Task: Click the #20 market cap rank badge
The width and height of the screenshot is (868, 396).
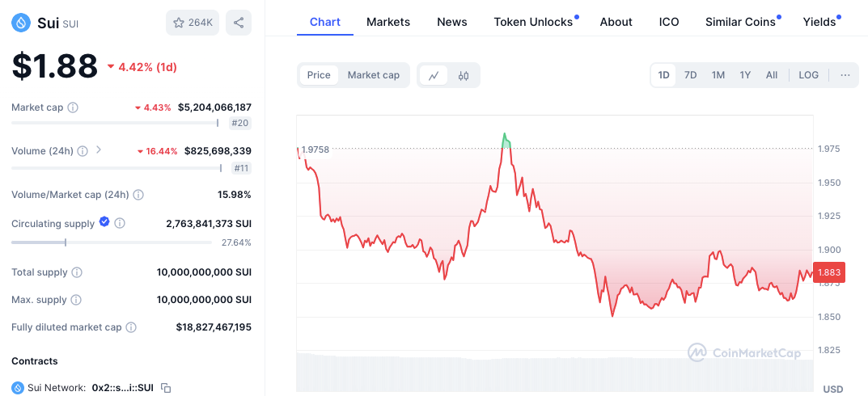Action: point(240,123)
